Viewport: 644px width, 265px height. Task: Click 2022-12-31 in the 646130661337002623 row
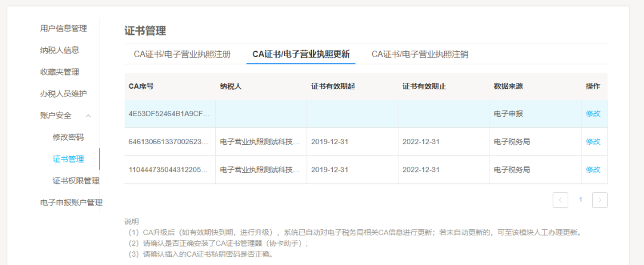(421, 142)
